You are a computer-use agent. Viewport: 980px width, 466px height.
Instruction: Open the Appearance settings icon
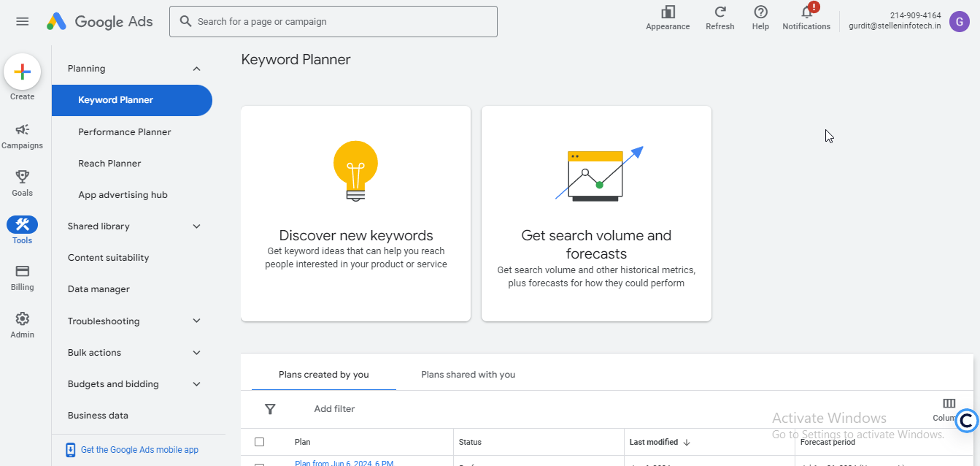tap(667, 18)
